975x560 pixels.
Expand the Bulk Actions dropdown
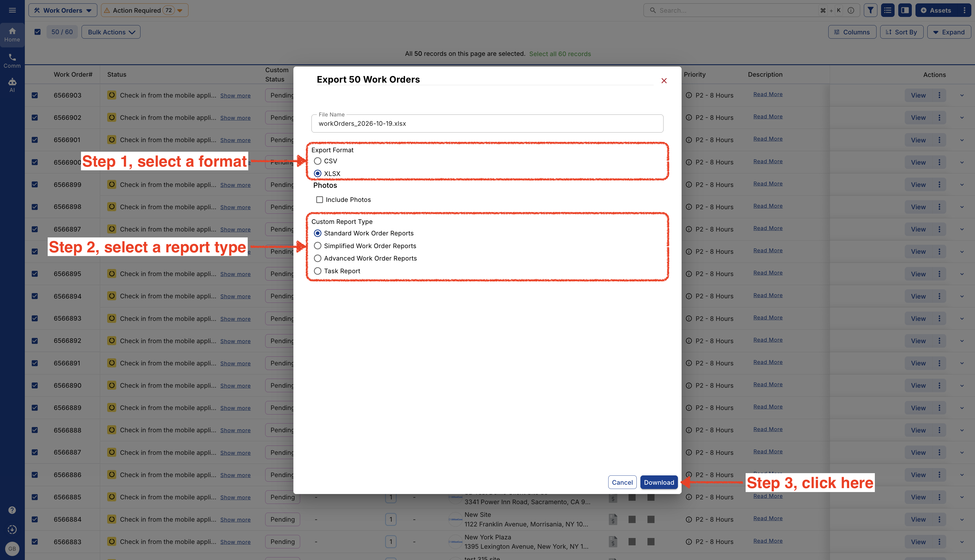[x=111, y=32]
